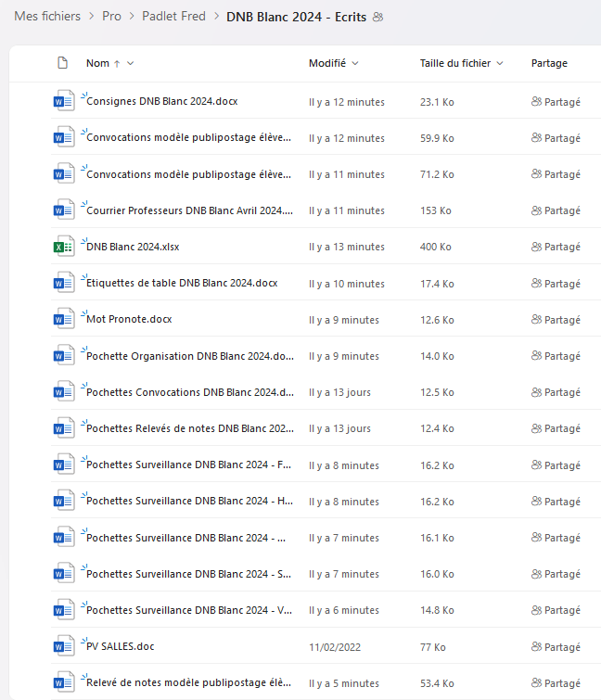
Task: Open PV SALLES.doc
Action: pyautogui.click(x=121, y=646)
